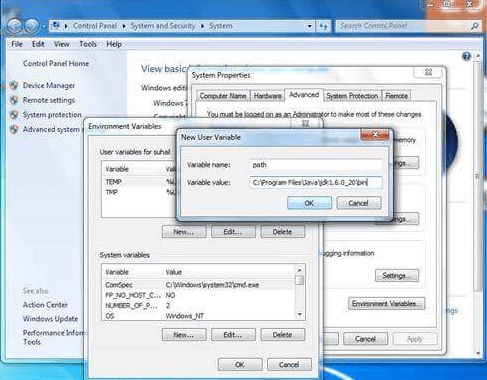
Task: Click New under User variables
Action: [x=184, y=232]
